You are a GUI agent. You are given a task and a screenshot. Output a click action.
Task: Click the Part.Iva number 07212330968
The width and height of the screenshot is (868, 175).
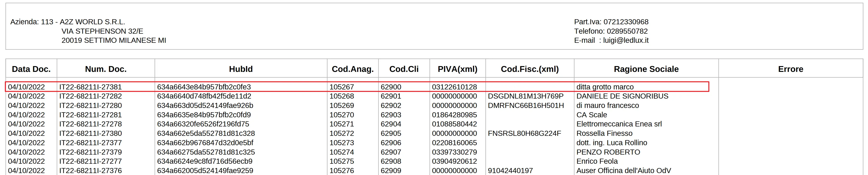626,22
